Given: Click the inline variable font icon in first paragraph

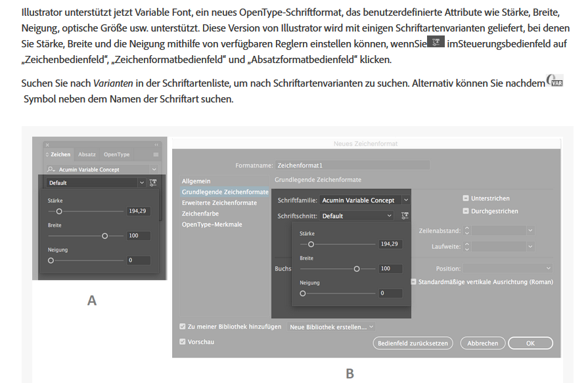Looking at the screenshot, I should point(435,41).
